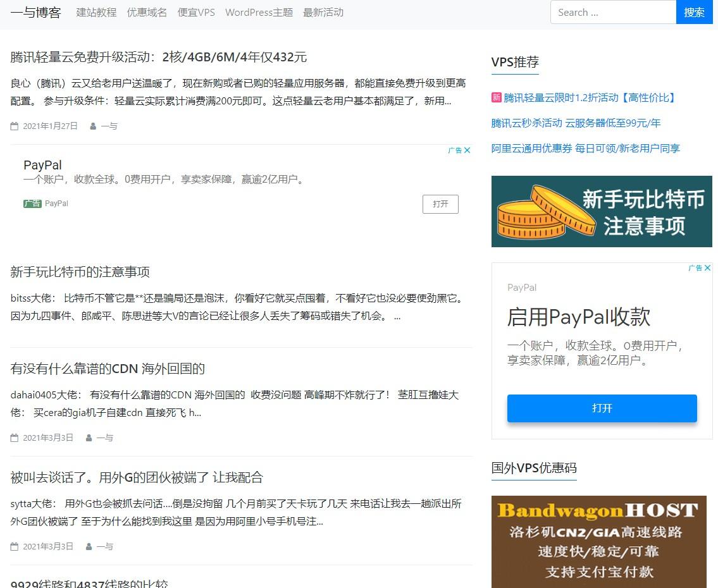Open the 新手玩比特币的注意事项 post title
The height and width of the screenshot is (588, 718).
pos(80,272)
